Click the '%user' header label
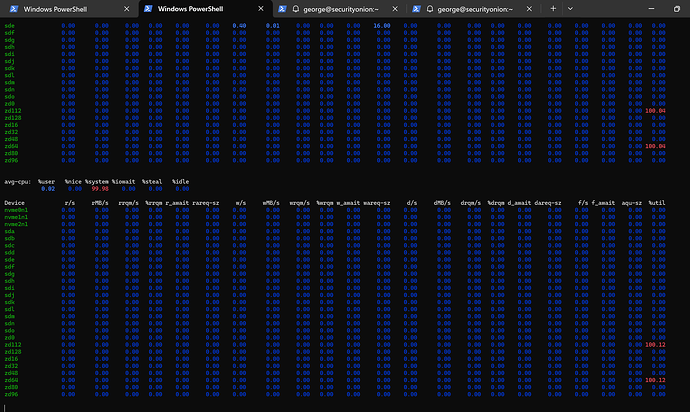Viewport: 690px width, 412px height. (x=47, y=182)
